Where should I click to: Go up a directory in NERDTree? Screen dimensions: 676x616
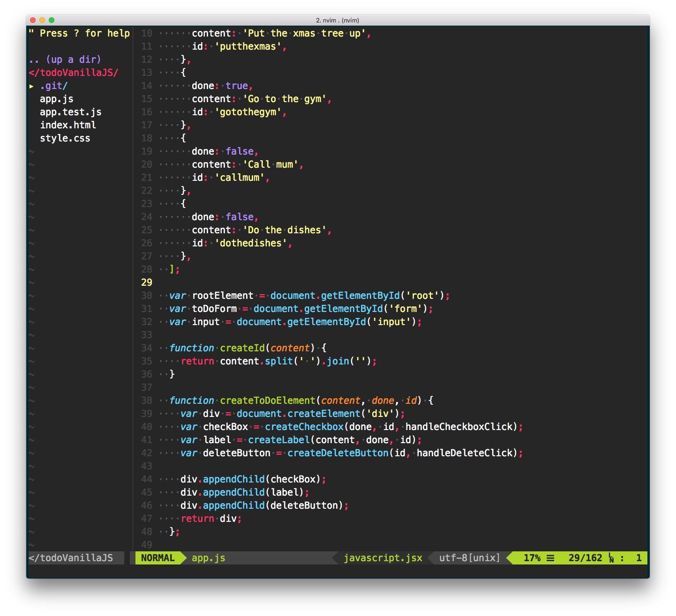[x=65, y=59]
